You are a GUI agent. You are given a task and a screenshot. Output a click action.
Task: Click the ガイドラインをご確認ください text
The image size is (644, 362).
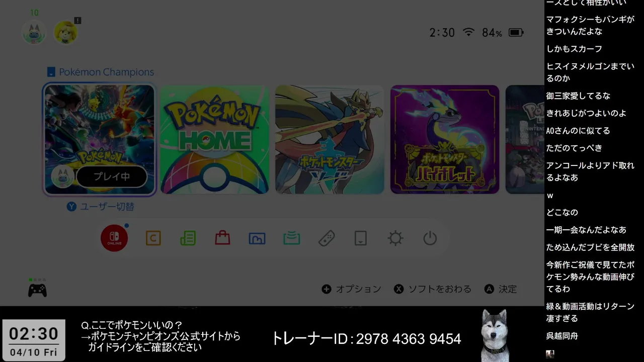(x=145, y=347)
